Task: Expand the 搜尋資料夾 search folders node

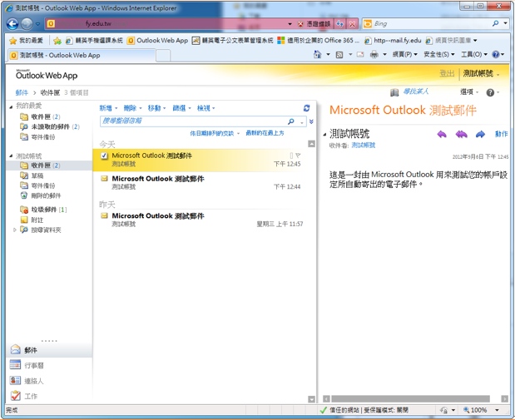Action: coord(14,230)
